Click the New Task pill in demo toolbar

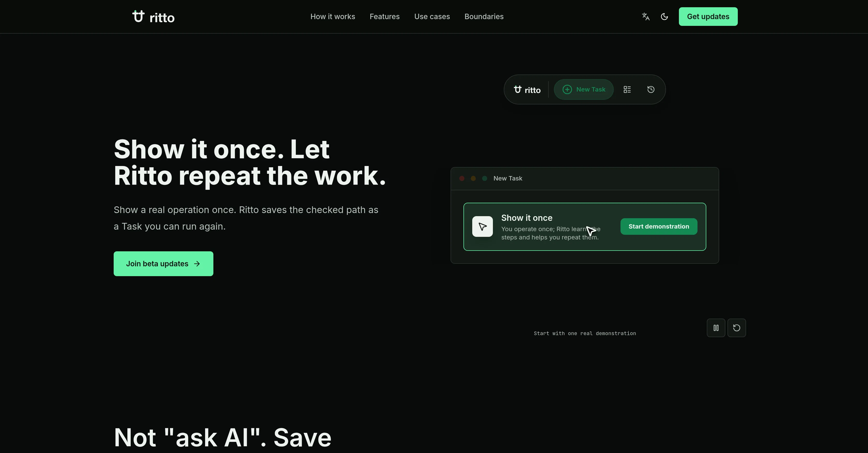(584, 89)
